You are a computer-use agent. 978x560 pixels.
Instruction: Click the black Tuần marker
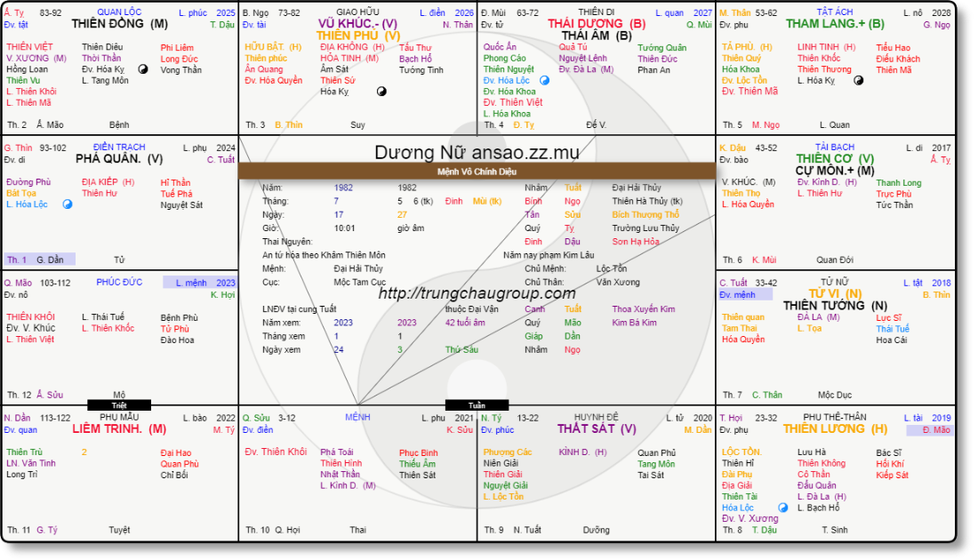click(477, 405)
